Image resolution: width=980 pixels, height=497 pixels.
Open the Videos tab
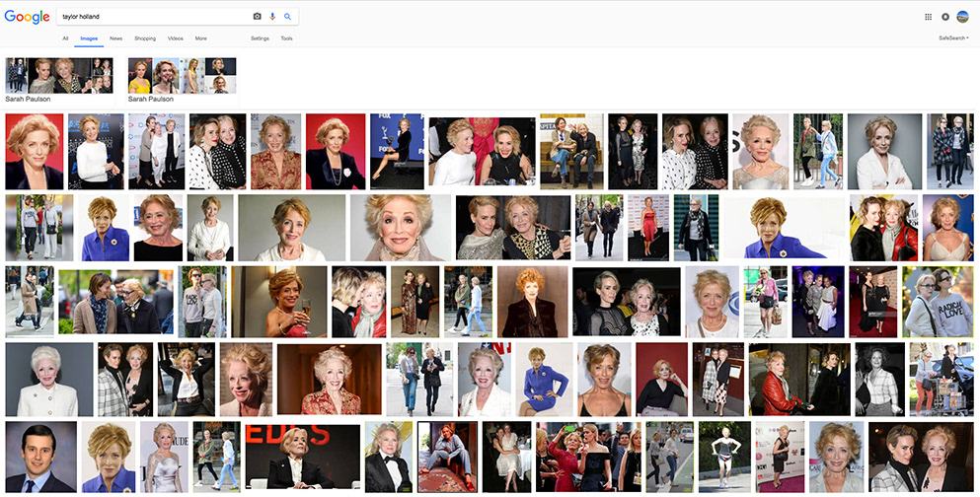175,38
